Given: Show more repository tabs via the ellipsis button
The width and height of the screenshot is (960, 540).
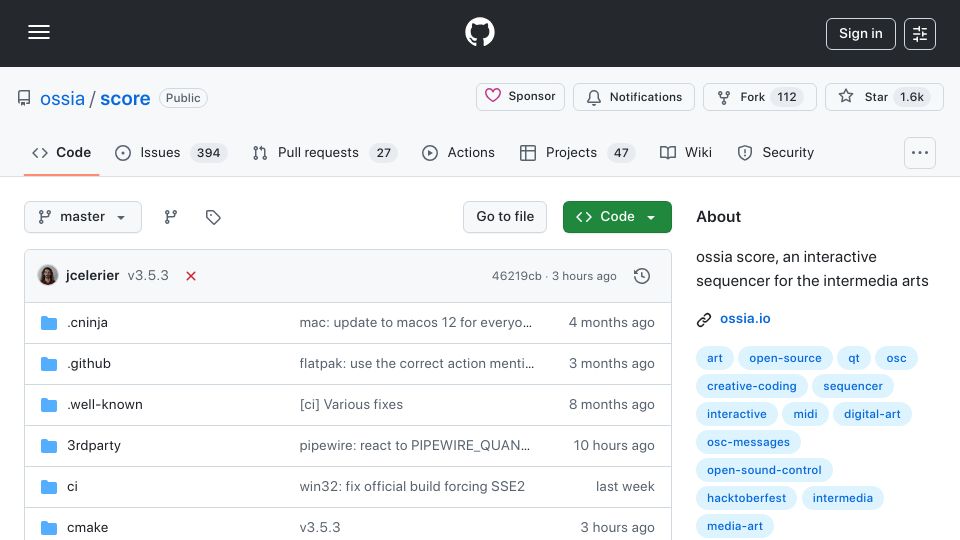Looking at the screenshot, I should (x=920, y=153).
